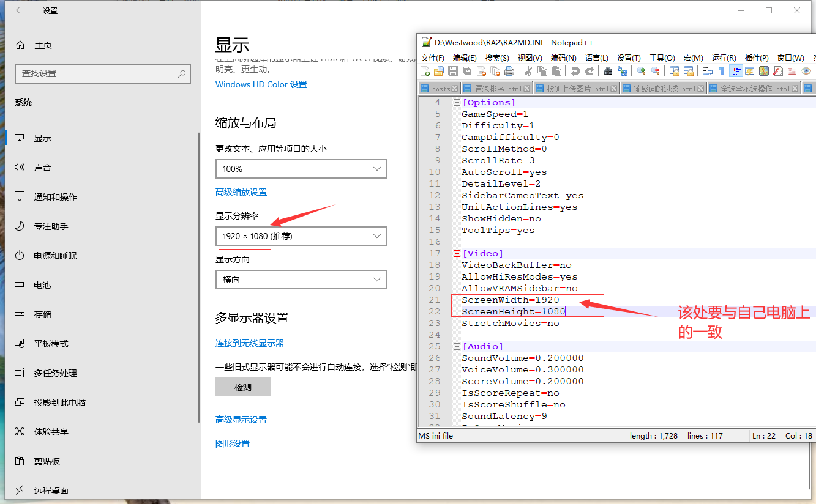The height and width of the screenshot is (504, 816).
Task: Create a new file in Notepad++
Action: 425,71
